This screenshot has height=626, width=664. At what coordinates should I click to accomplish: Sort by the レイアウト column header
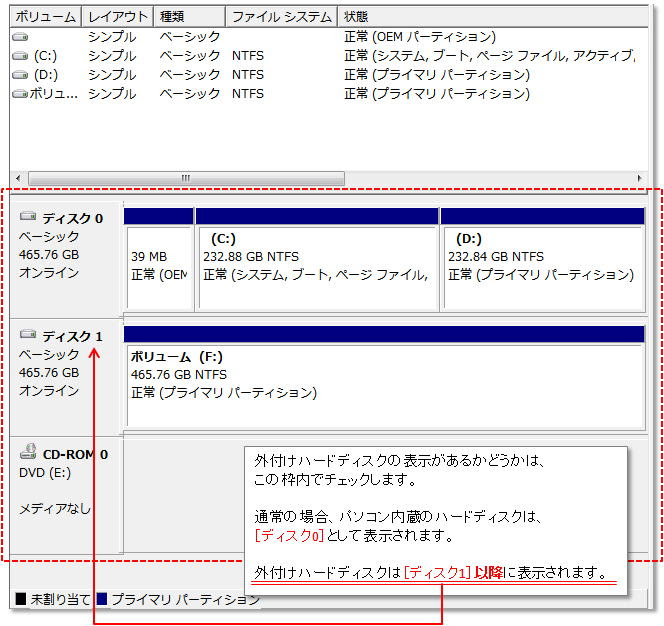(x=118, y=17)
